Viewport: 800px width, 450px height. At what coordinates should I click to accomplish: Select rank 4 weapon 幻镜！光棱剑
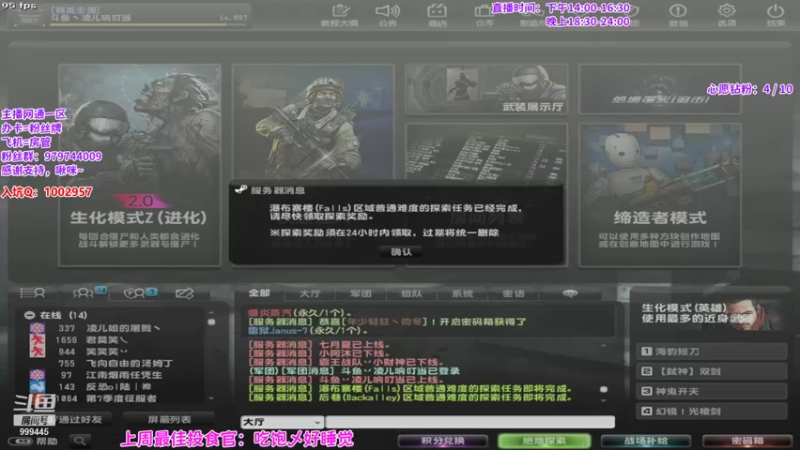(711, 411)
